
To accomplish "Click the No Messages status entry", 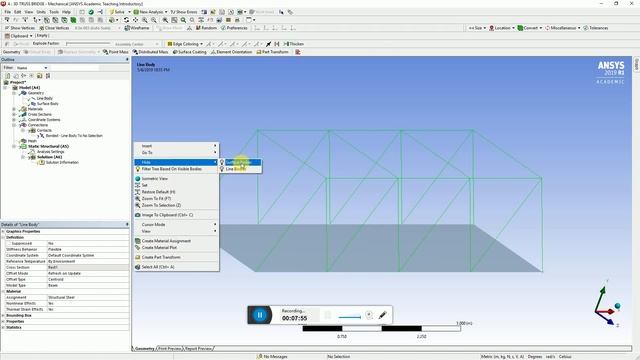I will pyautogui.click(x=272, y=357).
